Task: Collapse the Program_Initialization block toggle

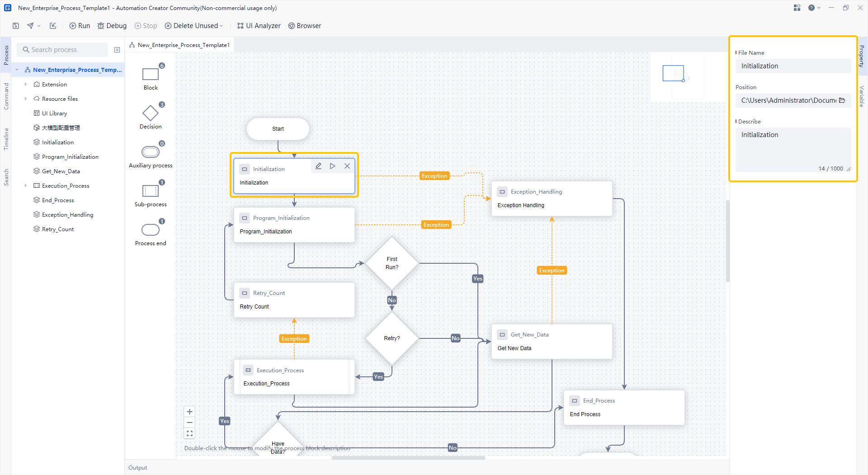Action: [245, 218]
